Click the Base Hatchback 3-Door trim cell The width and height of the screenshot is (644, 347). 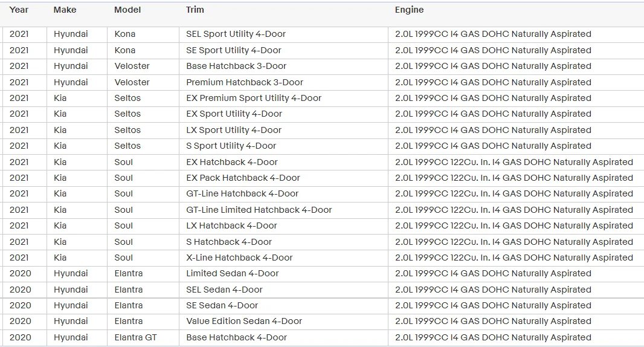pos(236,66)
